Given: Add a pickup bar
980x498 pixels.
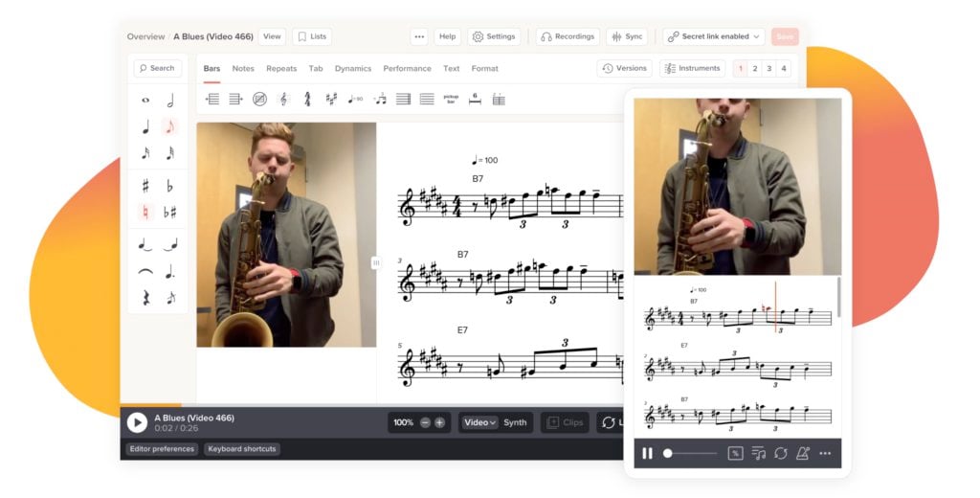Looking at the screenshot, I should (451, 99).
